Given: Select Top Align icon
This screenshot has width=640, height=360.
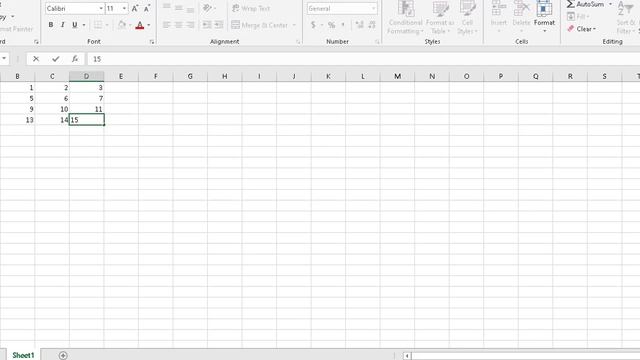Looking at the screenshot, I should (x=167, y=8).
